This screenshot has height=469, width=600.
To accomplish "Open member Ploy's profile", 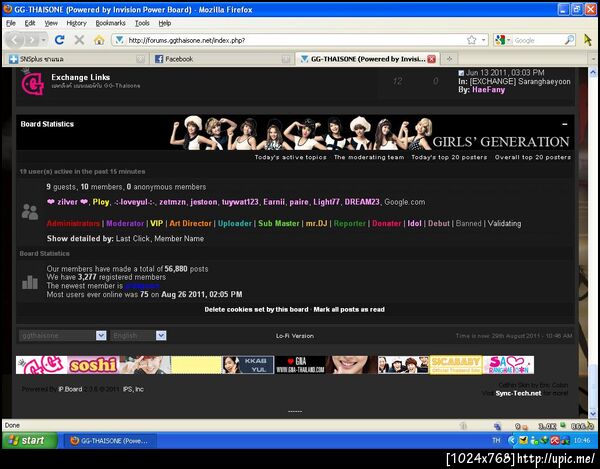I will click(101, 202).
